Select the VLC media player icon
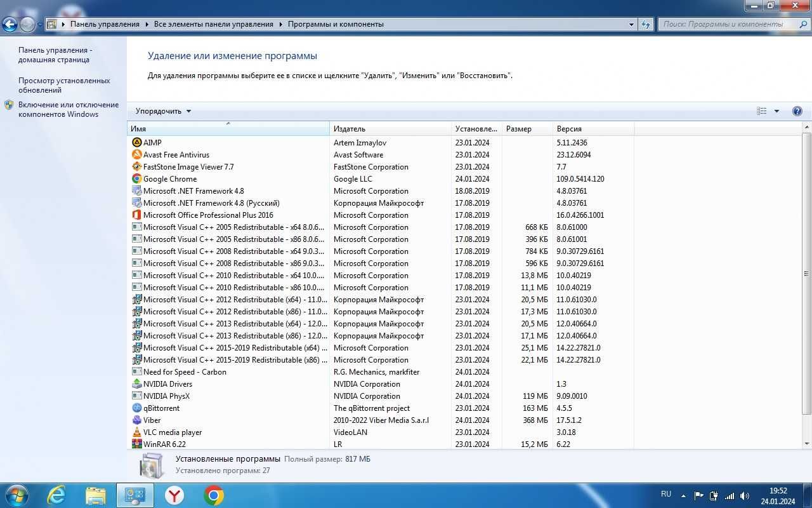812x508 pixels. [x=136, y=432]
